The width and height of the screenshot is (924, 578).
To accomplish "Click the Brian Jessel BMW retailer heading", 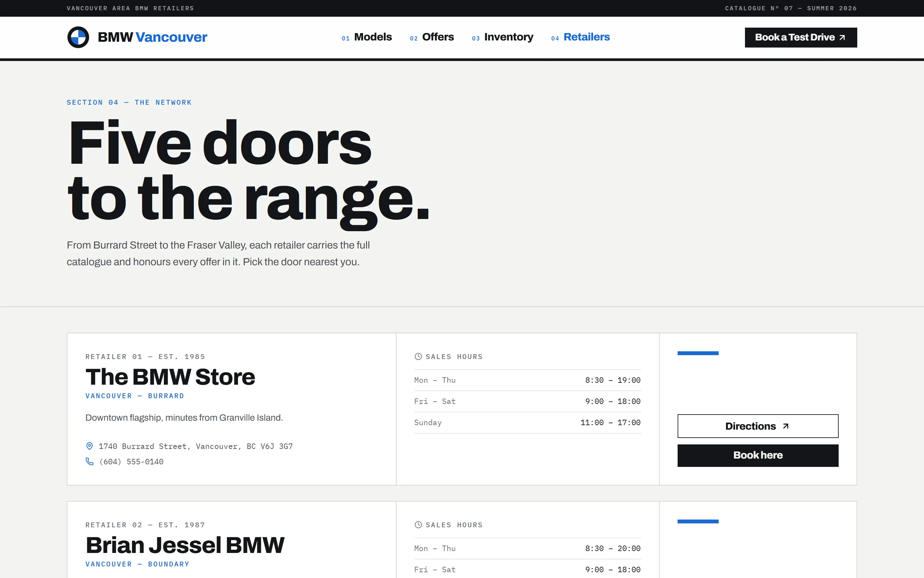I will click(x=185, y=545).
